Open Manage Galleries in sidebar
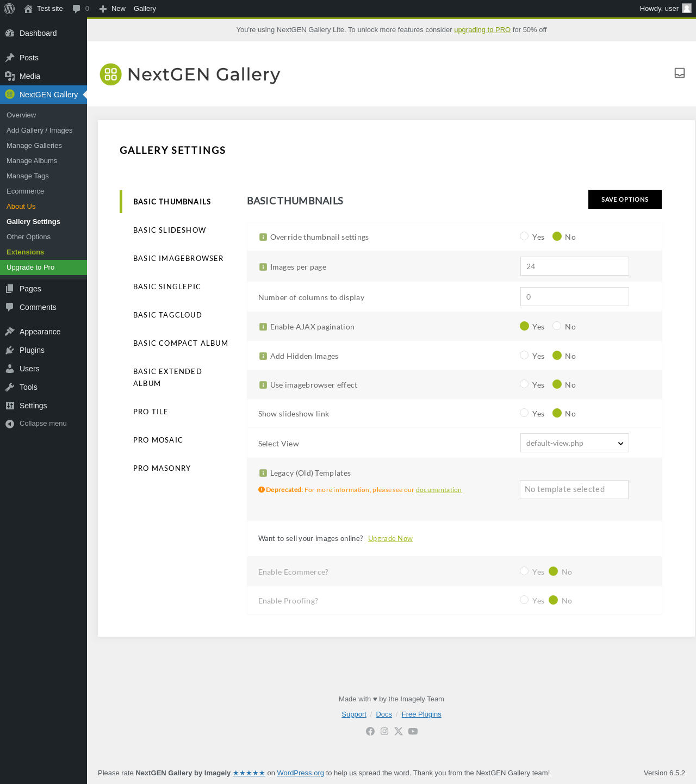The image size is (696, 784). pos(34,146)
